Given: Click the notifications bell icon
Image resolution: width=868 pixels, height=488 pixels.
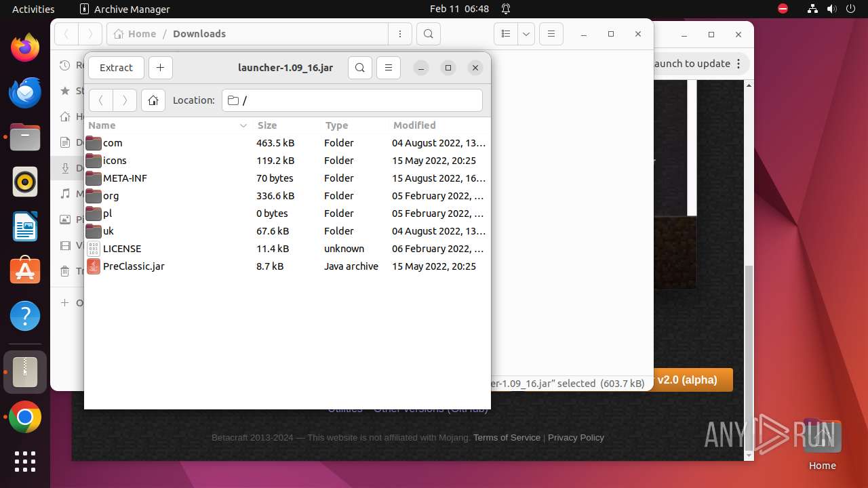Looking at the screenshot, I should pyautogui.click(x=506, y=9).
